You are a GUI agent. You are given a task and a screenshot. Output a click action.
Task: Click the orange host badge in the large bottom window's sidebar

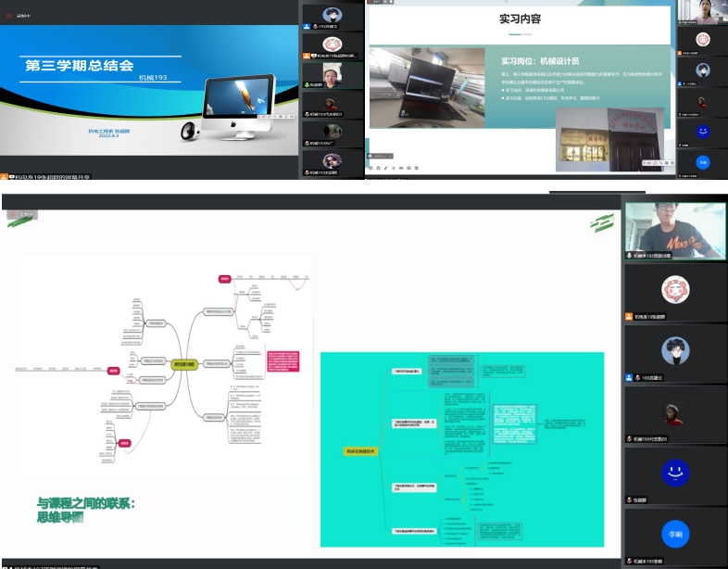coord(629,317)
